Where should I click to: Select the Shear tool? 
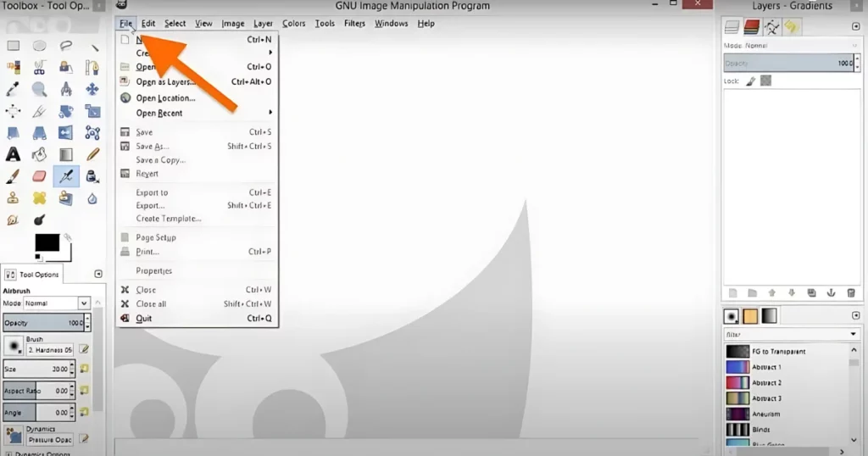pos(14,133)
